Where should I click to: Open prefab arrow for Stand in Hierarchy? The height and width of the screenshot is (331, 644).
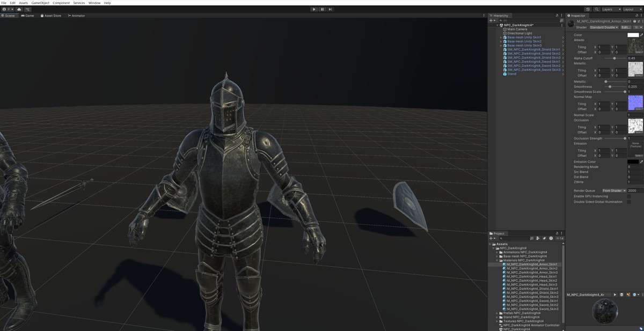[562, 74]
